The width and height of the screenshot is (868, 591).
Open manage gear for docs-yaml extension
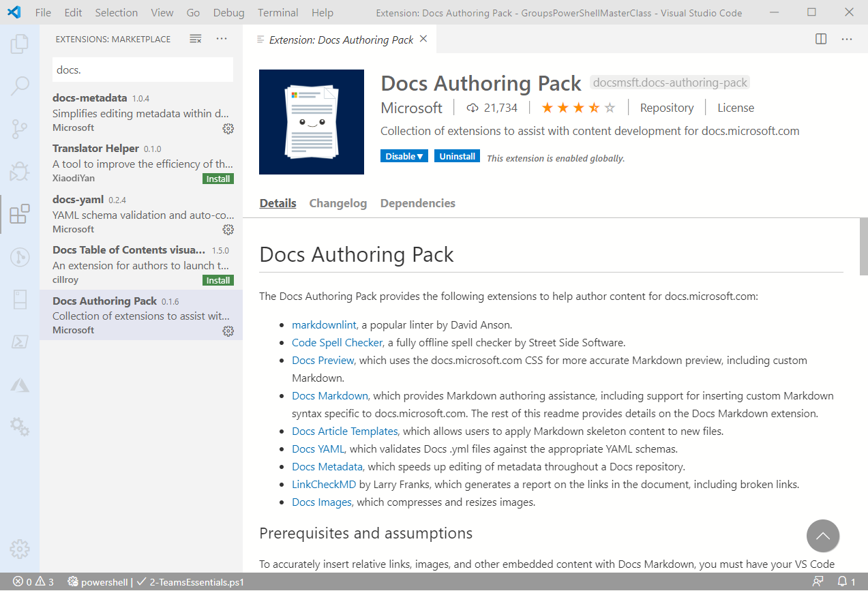(228, 229)
